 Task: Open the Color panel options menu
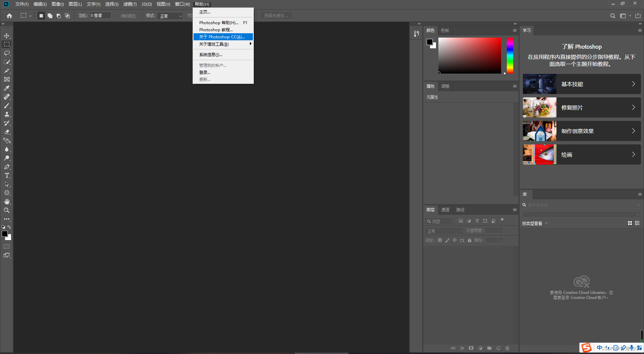[x=515, y=31]
